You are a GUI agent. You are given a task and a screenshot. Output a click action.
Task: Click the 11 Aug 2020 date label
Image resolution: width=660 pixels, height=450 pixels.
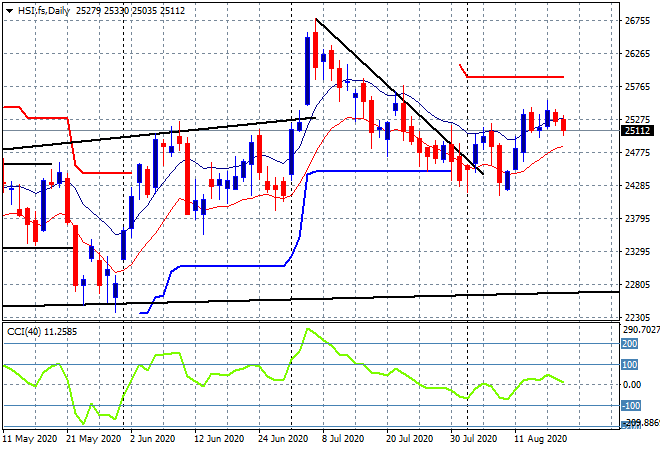[x=540, y=439]
